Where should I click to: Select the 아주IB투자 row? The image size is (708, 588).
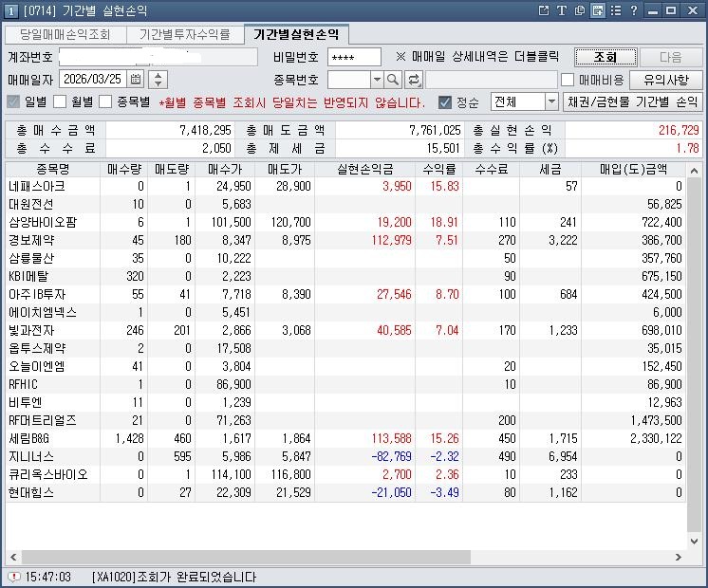coord(345,294)
